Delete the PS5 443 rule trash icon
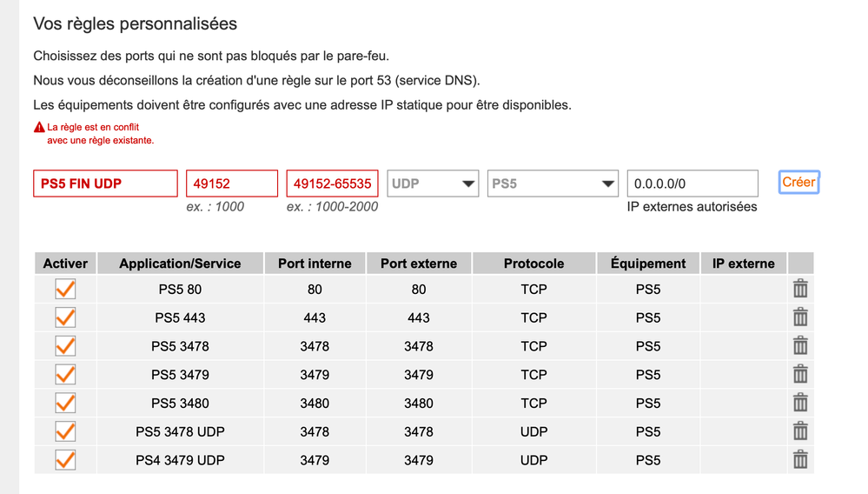The height and width of the screenshot is (494, 868). 800,317
